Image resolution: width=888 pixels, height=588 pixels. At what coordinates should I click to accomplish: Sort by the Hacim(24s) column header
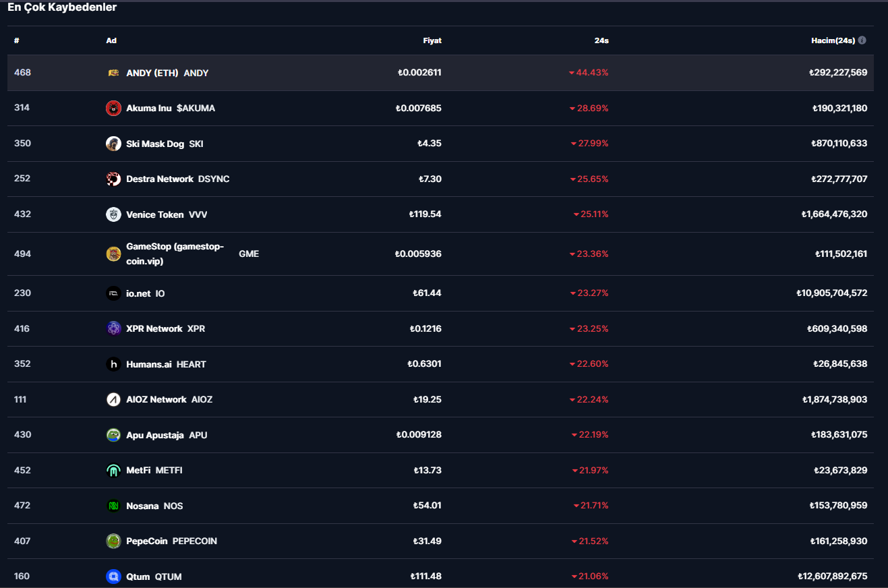pyautogui.click(x=832, y=40)
